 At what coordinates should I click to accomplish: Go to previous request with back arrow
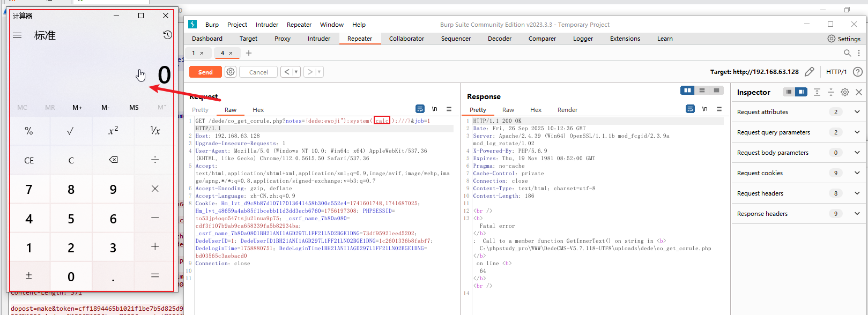[x=287, y=72]
